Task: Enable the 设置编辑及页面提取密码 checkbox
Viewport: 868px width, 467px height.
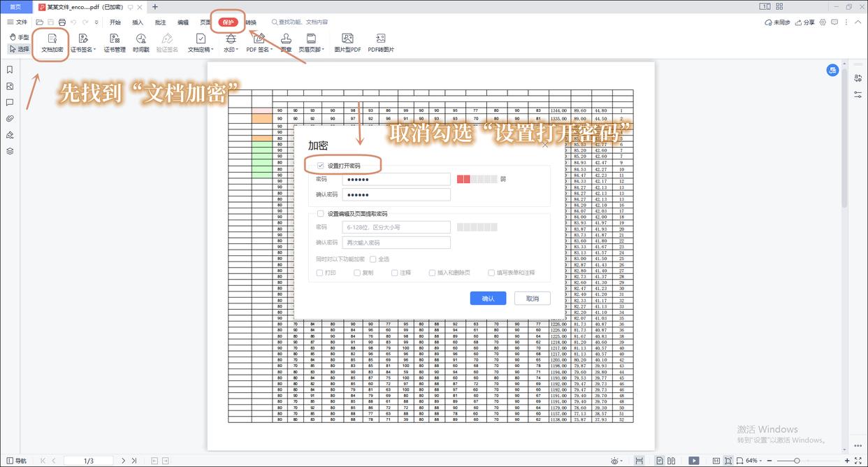Action: pos(321,214)
